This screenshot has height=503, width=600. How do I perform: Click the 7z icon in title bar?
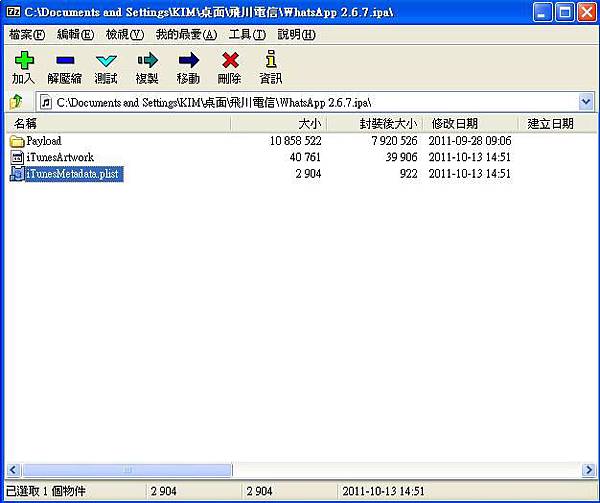click(13, 11)
